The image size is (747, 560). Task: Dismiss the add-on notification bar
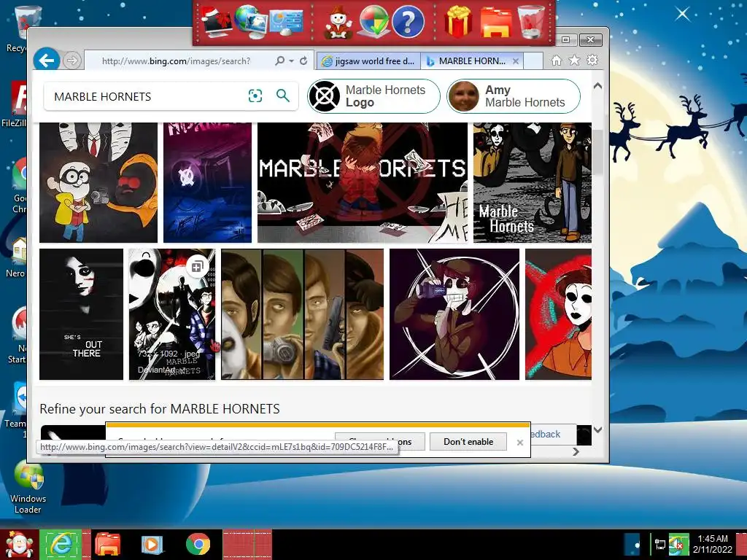pyautogui.click(x=519, y=443)
